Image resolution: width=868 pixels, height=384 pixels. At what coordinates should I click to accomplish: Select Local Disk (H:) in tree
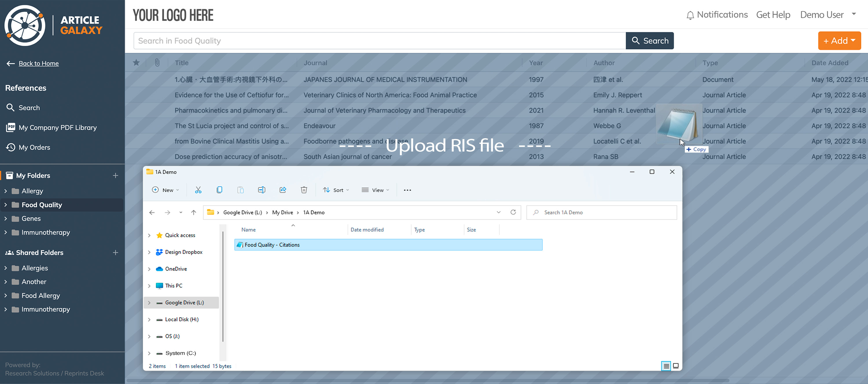pos(182,320)
